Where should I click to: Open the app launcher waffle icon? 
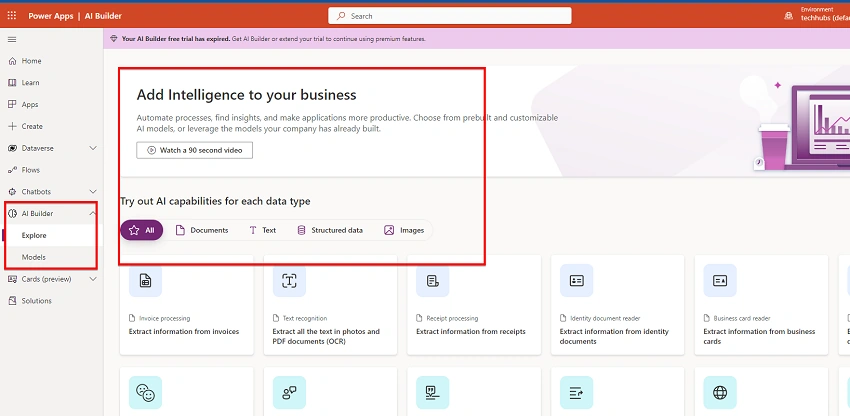coord(12,16)
